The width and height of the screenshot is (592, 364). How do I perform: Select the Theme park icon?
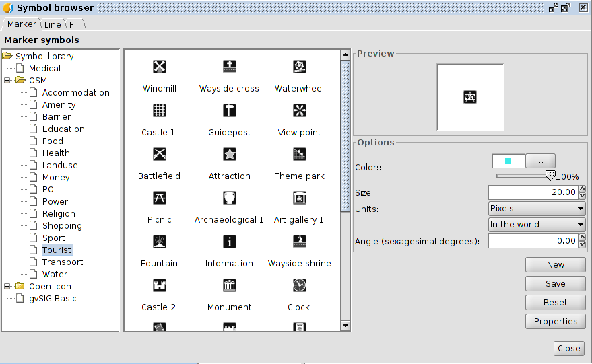[300, 154]
